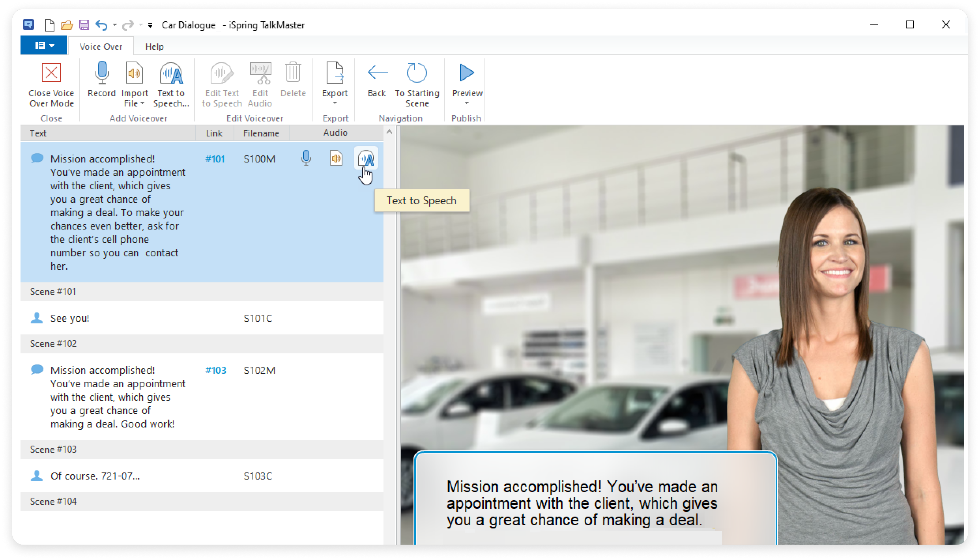The width and height of the screenshot is (980, 560).
Task: Open the Import File dropdown
Action: point(135,99)
